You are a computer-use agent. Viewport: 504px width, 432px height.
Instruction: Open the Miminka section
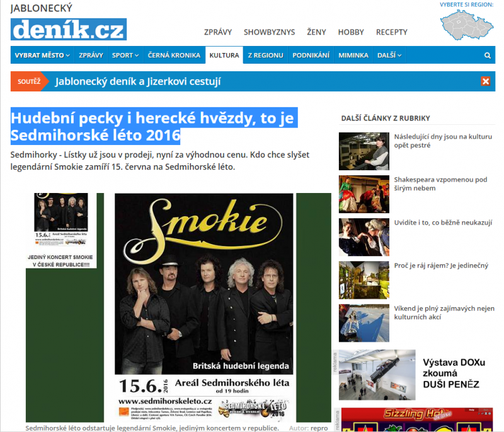click(353, 55)
